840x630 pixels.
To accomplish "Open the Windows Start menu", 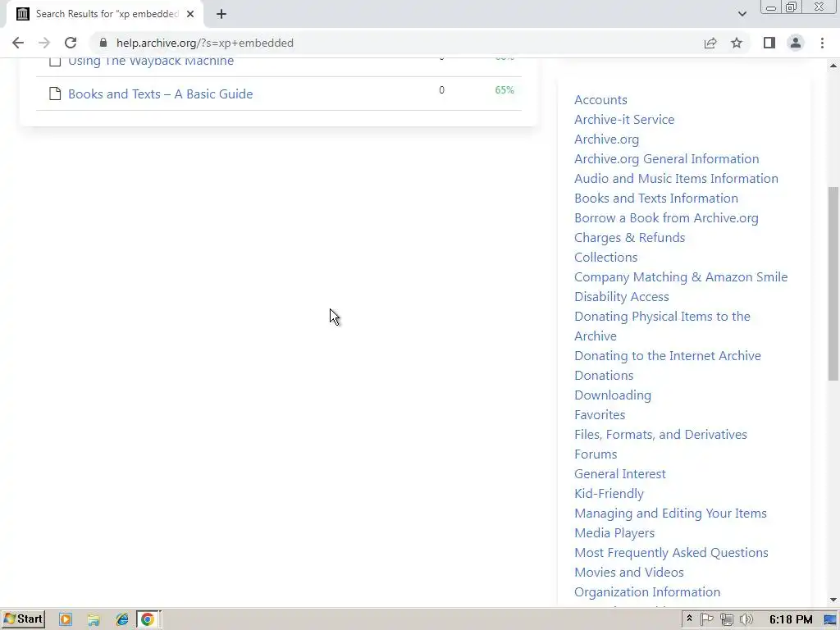I will (23, 619).
